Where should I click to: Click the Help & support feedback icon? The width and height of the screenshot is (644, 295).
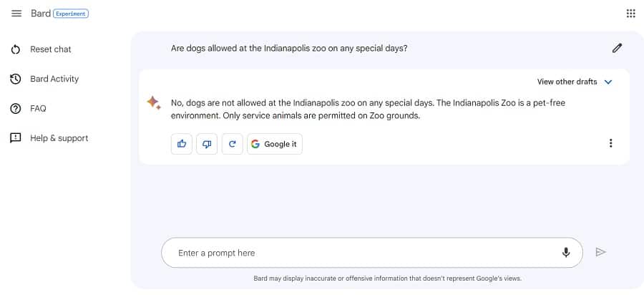pos(16,138)
